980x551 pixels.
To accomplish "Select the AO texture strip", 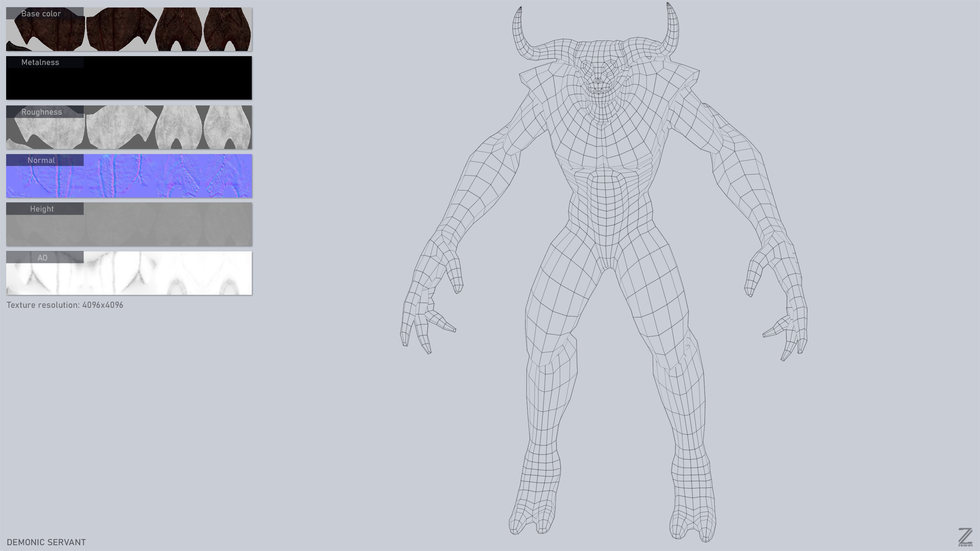I will [129, 273].
